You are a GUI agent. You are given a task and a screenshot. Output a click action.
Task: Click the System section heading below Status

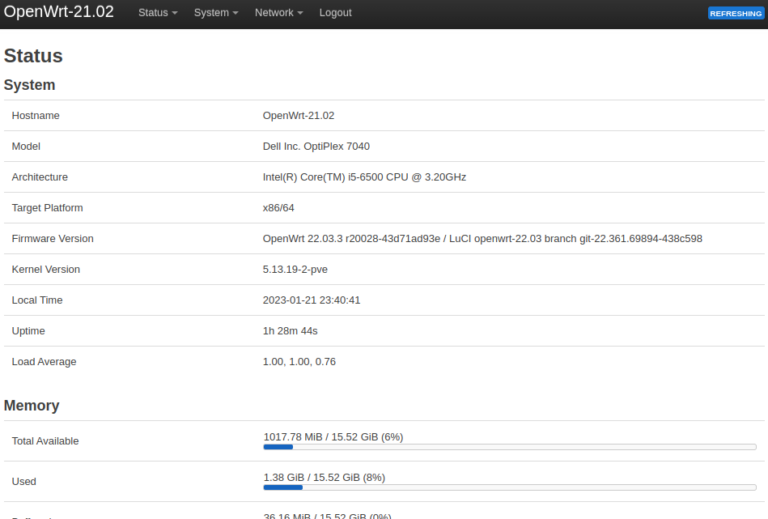29,85
